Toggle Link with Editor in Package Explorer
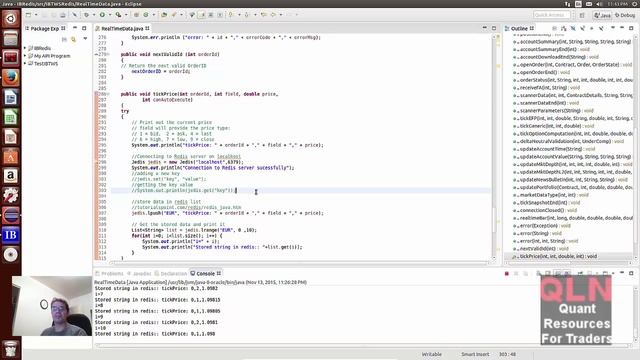Image resolution: width=640 pixels, height=360 pixels. (x=73, y=39)
